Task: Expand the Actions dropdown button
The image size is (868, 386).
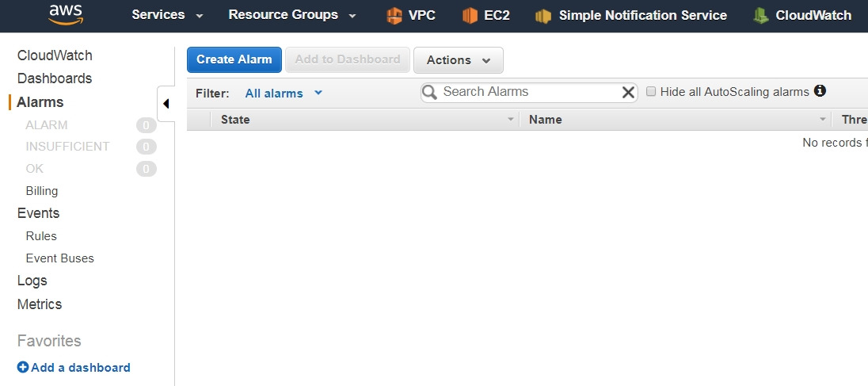Action: (x=459, y=59)
